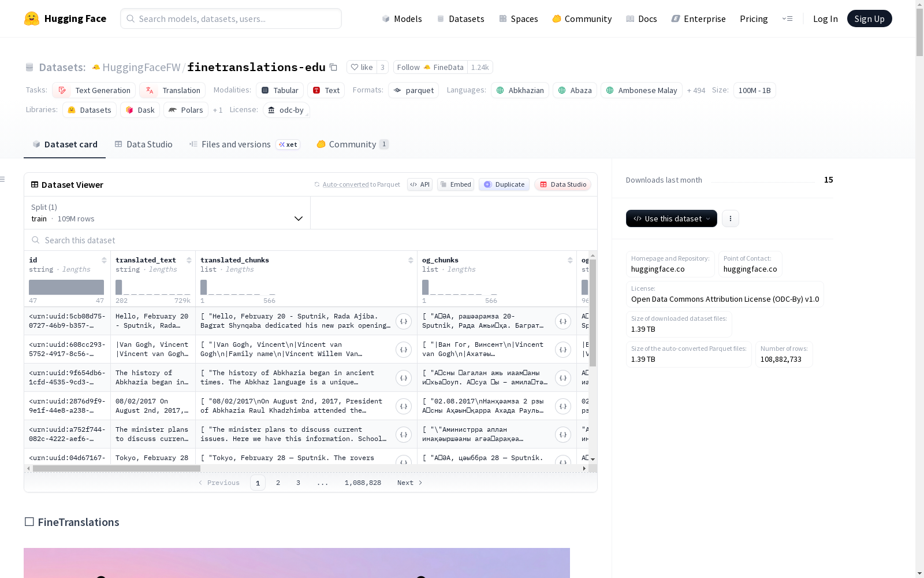Filter by the parquet format tag

pyautogui.click(x=413, y=90)
